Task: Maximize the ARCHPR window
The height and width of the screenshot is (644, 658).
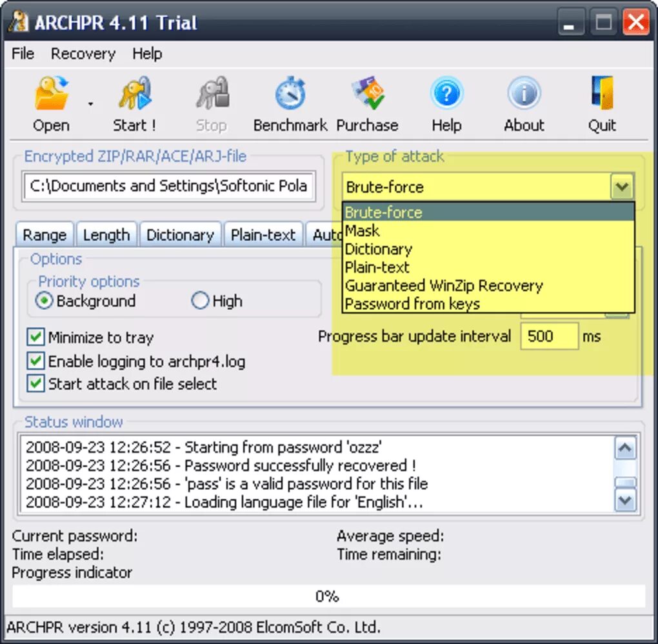Action: point(603,22)
